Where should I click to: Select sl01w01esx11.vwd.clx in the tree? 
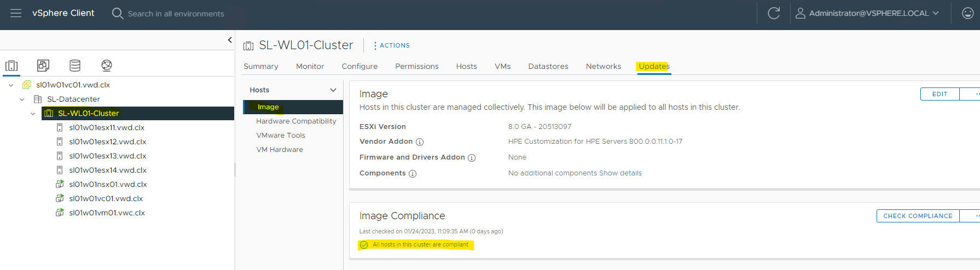(107, 127)
